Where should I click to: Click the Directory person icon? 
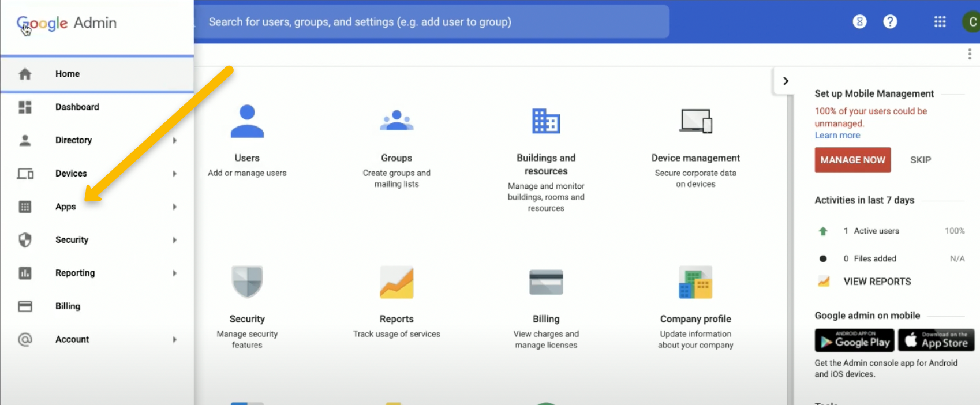point(25,140)
